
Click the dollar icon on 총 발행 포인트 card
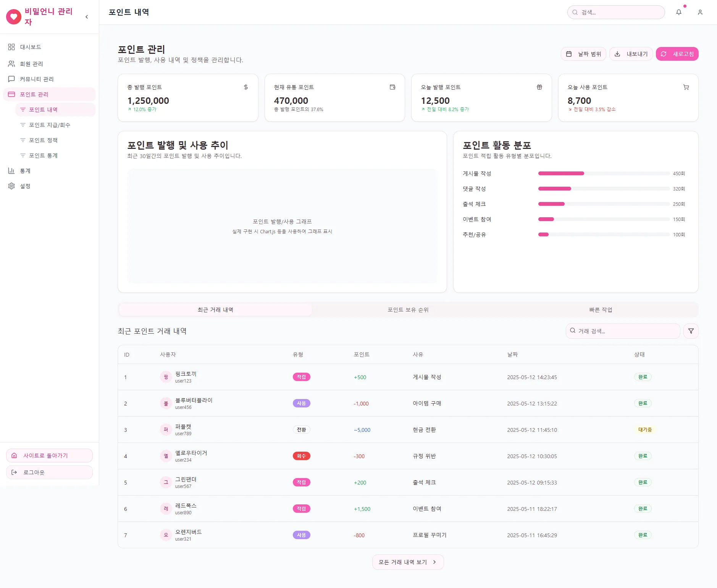pyautogui.click(x=246, y=87)
